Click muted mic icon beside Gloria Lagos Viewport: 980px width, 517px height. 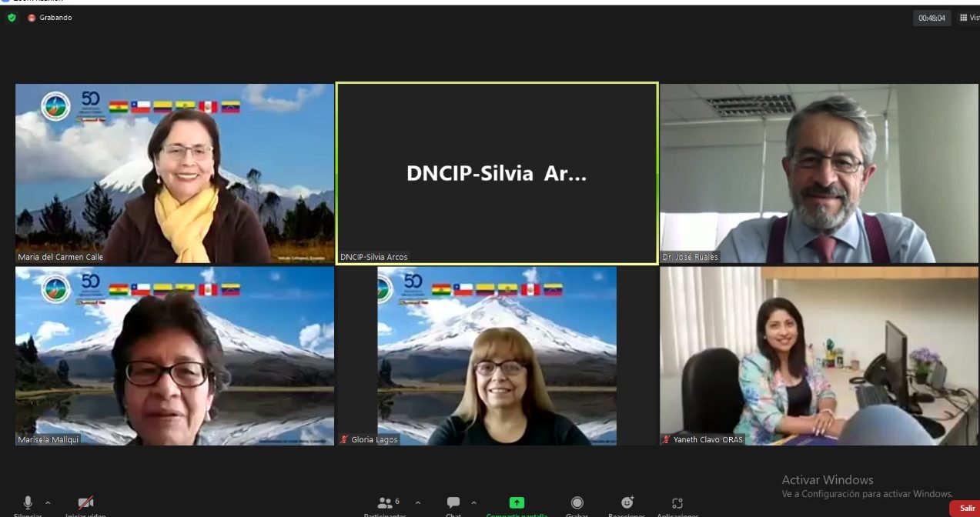pyautogui.click(x=344, y=439)
